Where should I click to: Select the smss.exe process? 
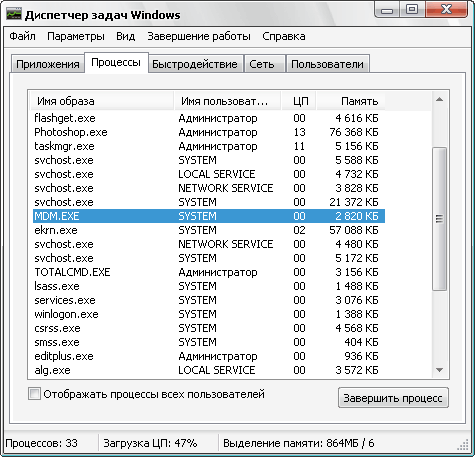coord(209,342)
